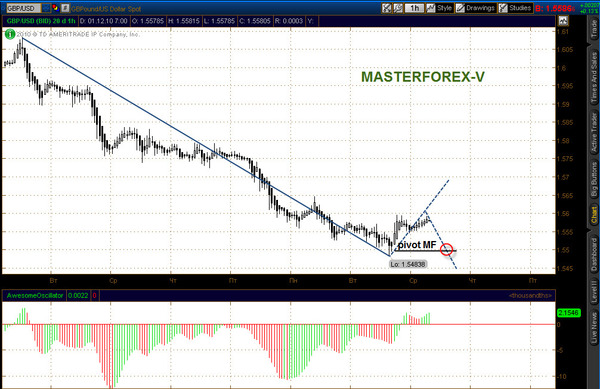600x389 pixels.
Task: Click the Drawings pencil icon
Action: tap(460, 8)
